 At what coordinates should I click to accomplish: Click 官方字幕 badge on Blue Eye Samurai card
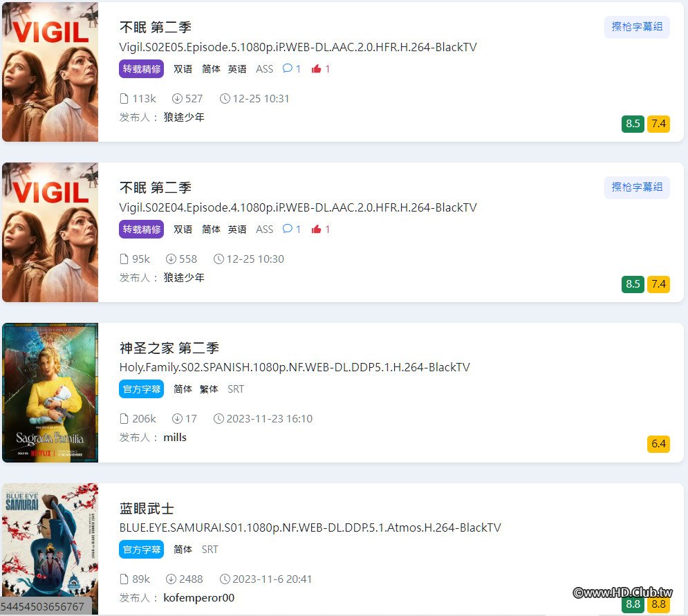141,550
